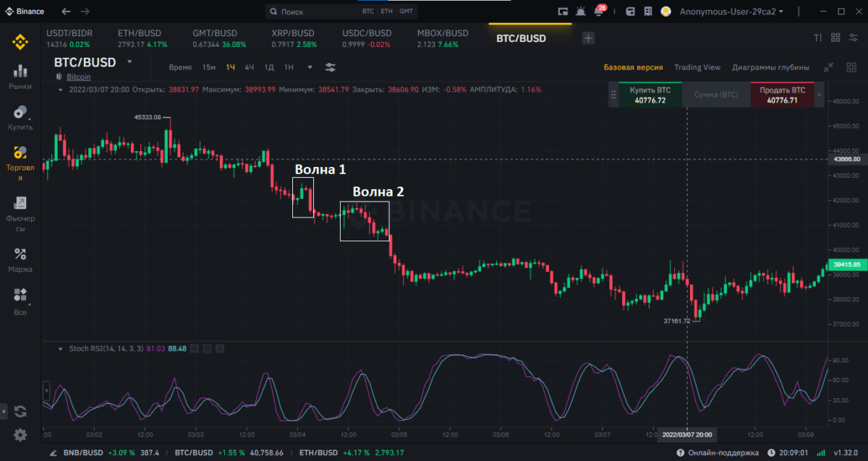868x461 pixels.
Task: Click the Купить BTC buy button
Action: tap(650, 95)
